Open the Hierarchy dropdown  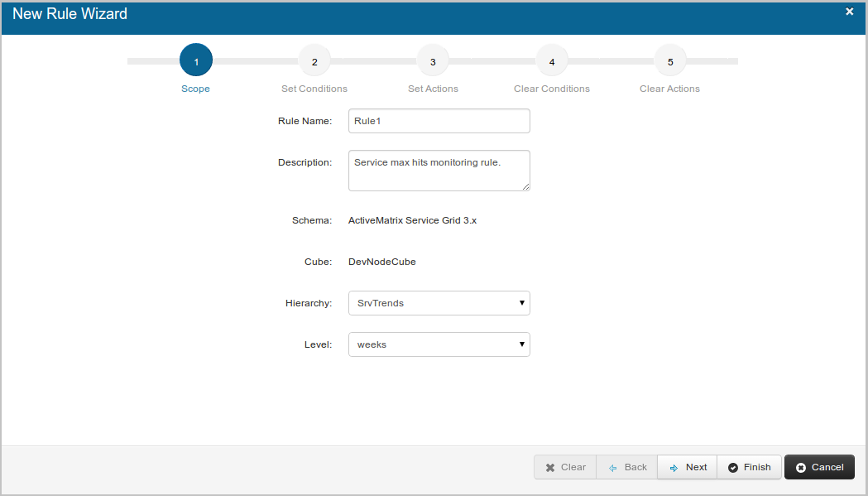[x=439, y=303]
